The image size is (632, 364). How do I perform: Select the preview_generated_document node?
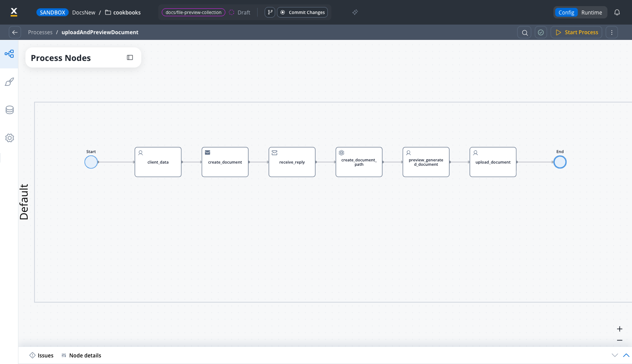click(426, 162)
